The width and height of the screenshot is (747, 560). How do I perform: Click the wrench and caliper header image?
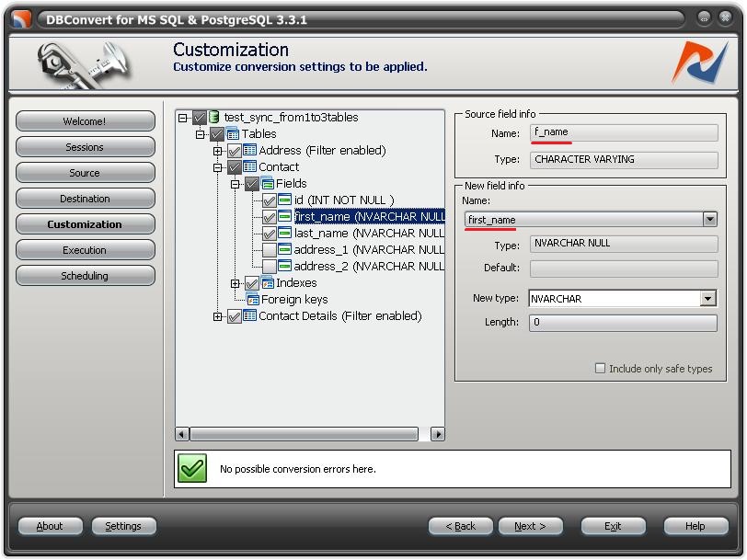84,64
